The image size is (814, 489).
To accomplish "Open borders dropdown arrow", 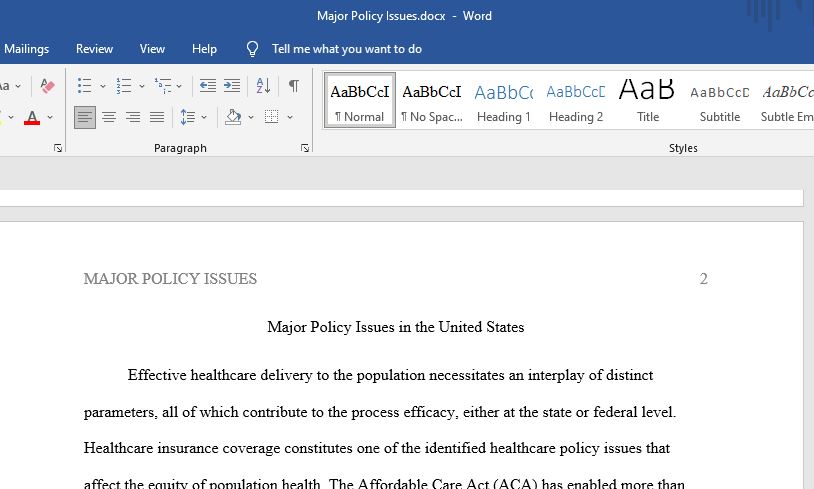I will pos(290,117).
